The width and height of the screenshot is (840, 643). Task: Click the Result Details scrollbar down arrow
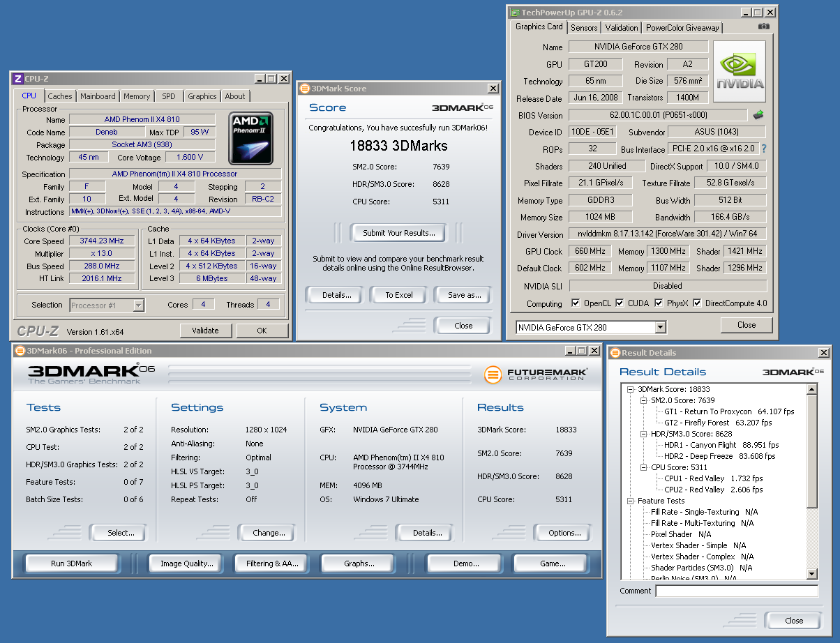point(812,574)
